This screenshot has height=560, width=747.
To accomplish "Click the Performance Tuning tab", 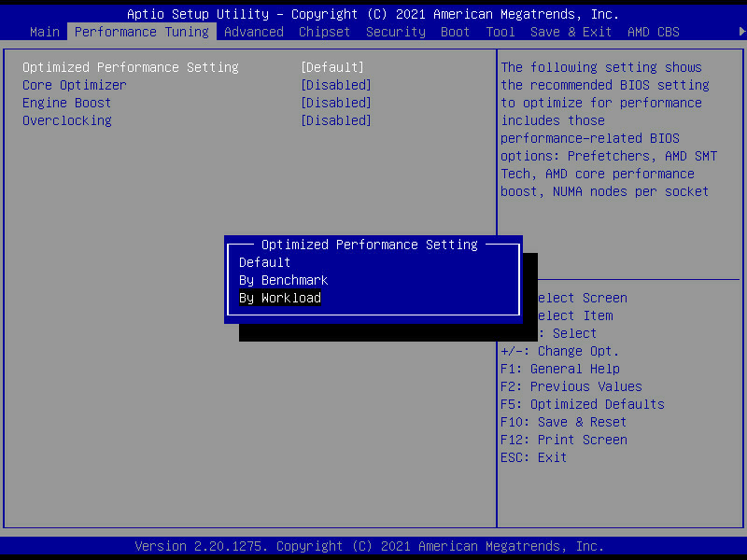I will (x=141, y=32).
